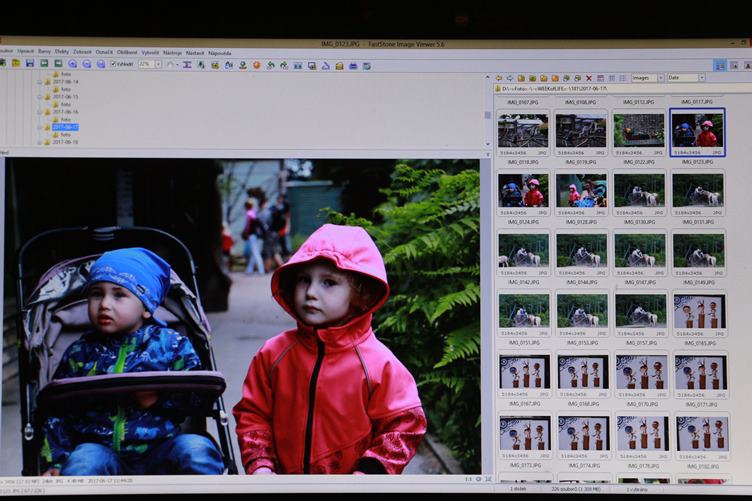This screenshot has height=501, width=752.
Task: Click the folder tree scroll-up arrow
Action: pyautogui.click(x=488, y=77)
